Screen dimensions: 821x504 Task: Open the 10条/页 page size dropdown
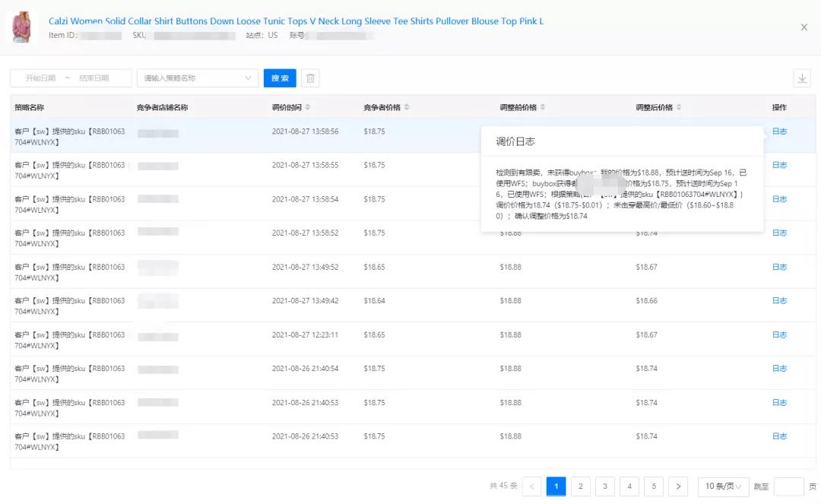click(721, 487)
